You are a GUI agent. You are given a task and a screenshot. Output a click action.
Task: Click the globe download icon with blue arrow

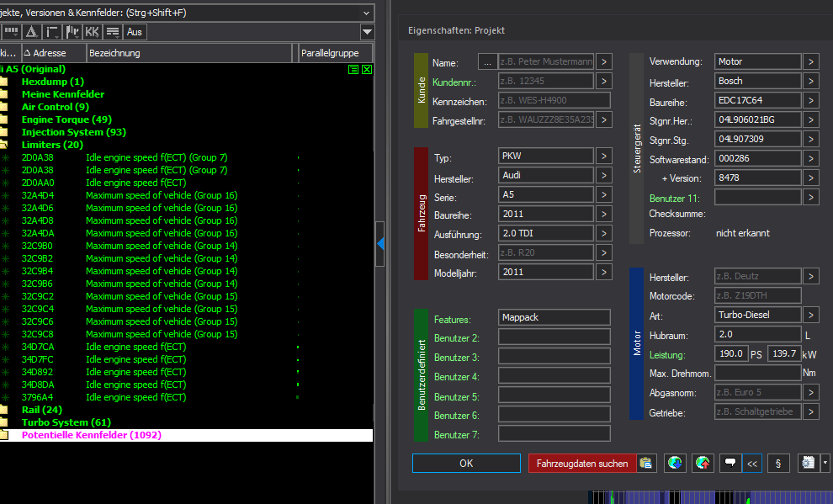675,463
